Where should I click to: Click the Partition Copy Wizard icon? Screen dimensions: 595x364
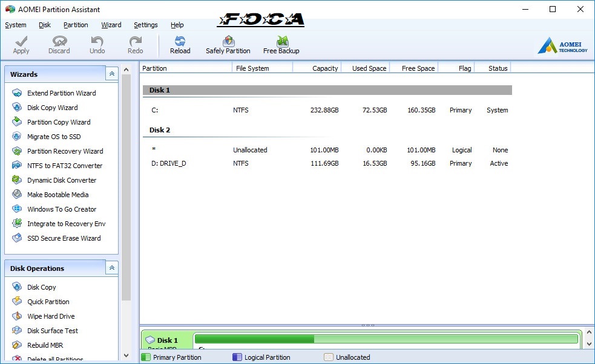click(x=17, y=122)
